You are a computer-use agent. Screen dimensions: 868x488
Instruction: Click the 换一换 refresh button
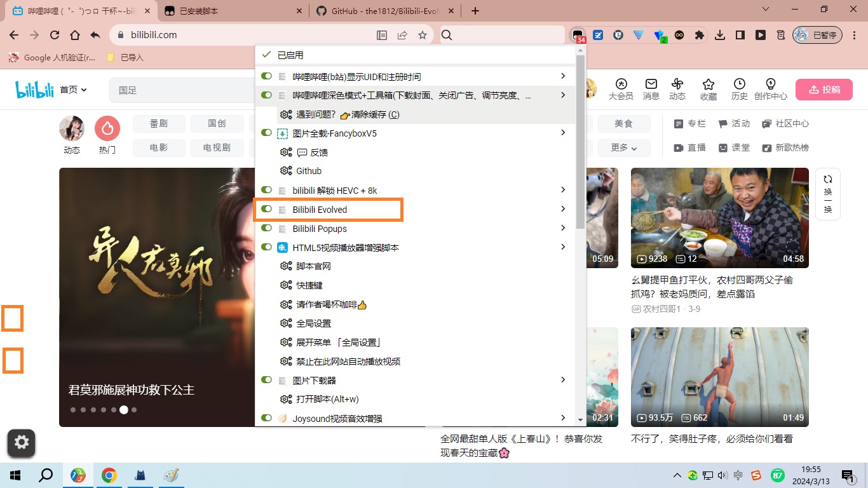(828, 194)
